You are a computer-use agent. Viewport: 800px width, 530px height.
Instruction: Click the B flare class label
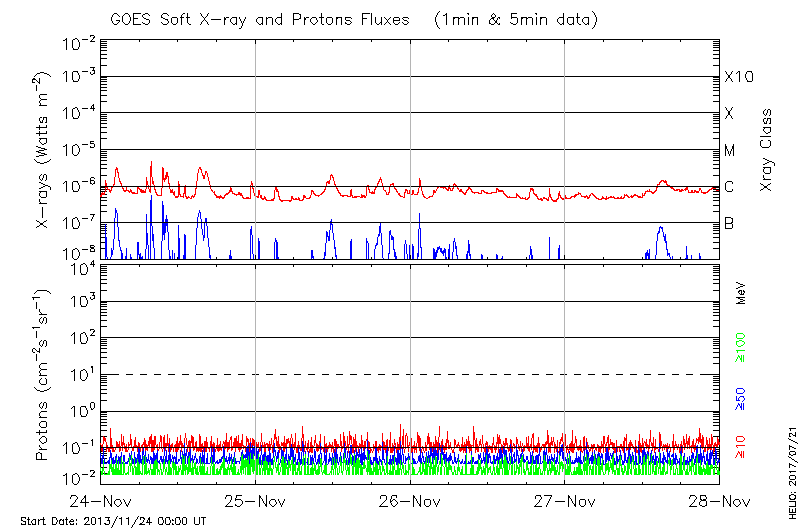[x=729, y=223]
